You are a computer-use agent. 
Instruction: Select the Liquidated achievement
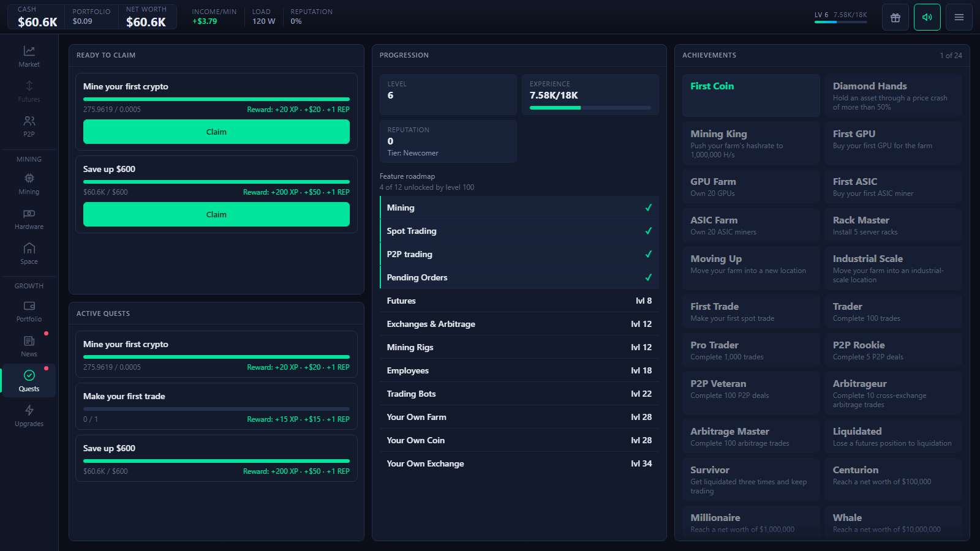click(893, 436)
